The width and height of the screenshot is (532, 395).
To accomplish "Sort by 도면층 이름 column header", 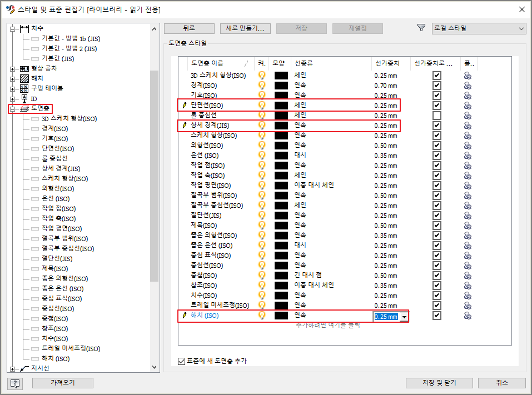I will (221, 63).
